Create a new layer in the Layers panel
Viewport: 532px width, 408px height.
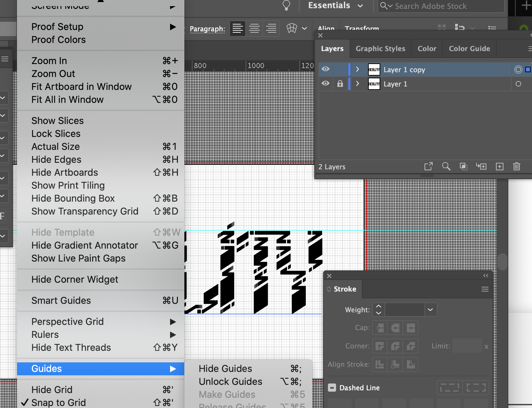[x=500, y=167]
